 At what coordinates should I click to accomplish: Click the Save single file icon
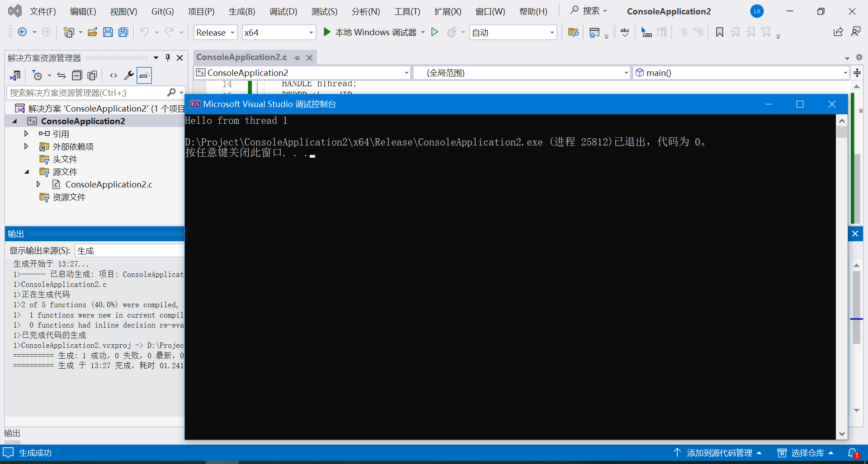pos(108,32)
